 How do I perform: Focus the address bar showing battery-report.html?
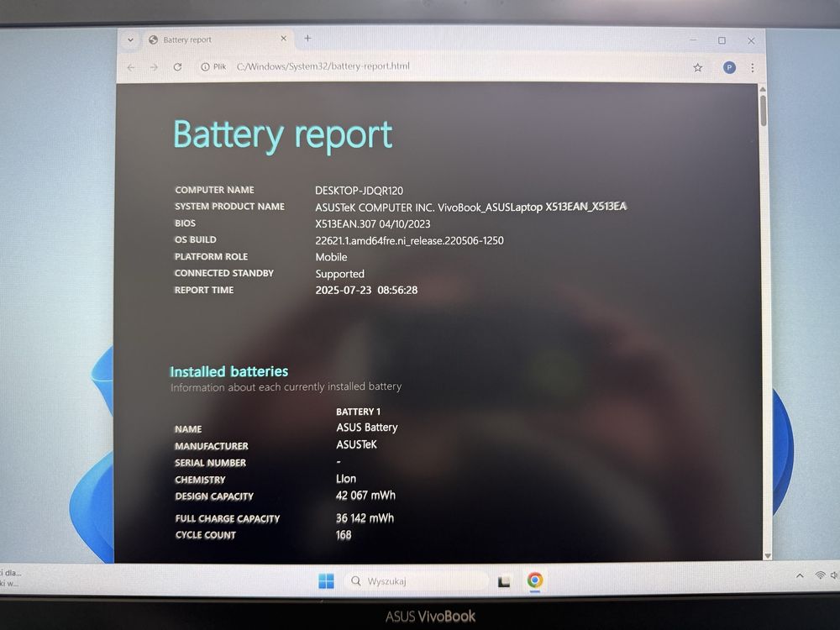[323, 66]
